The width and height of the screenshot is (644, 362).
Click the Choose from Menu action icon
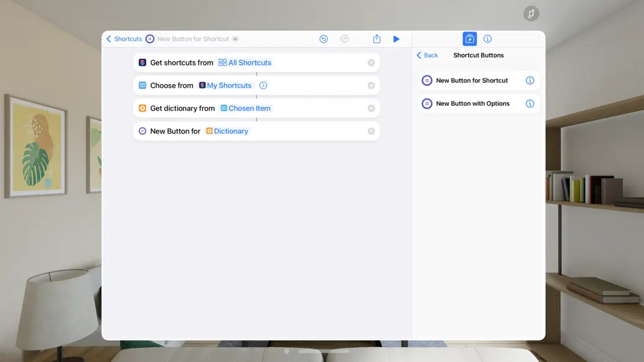(x=143, y=85)
